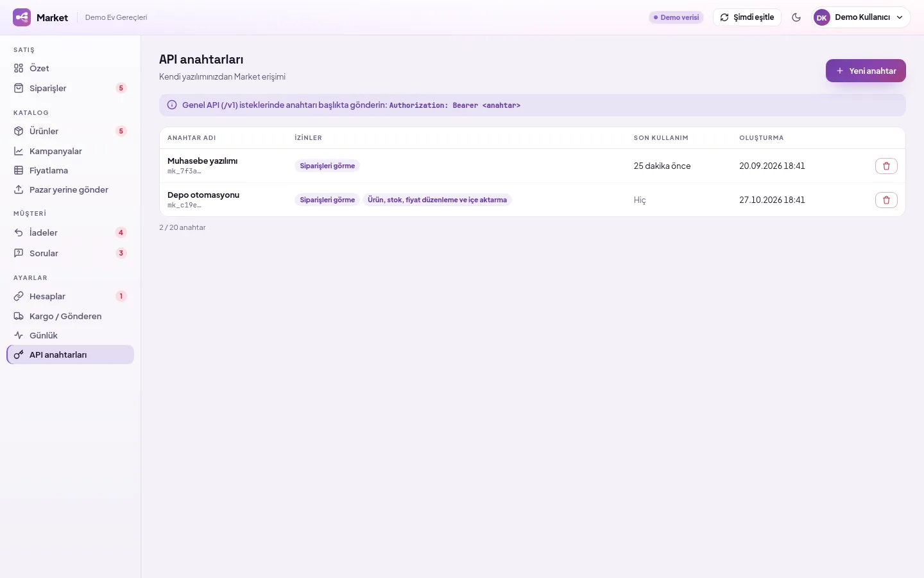Click the 27.10.2026 18:41 creation date
The height and width of the screenshot is (578, 924).
click(772, 200)
